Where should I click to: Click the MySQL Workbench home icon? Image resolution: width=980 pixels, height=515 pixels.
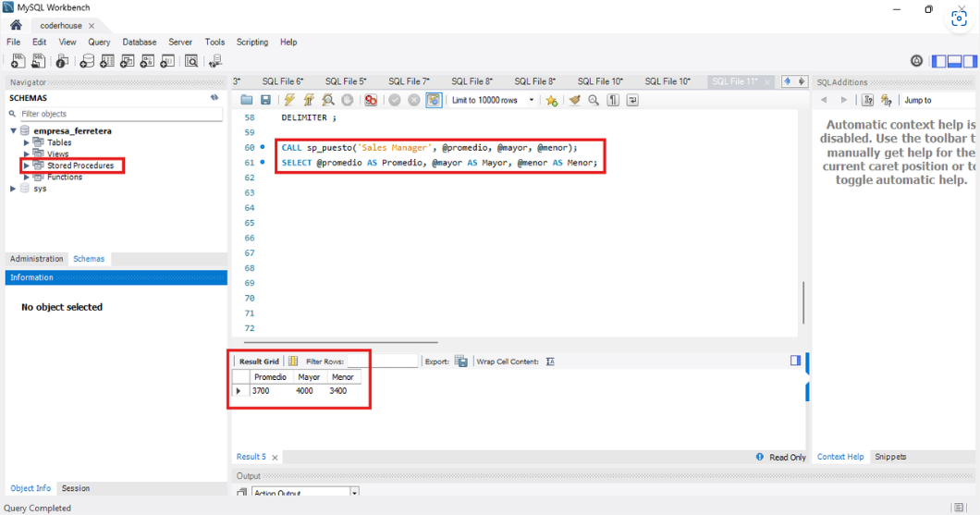[17, 25]
